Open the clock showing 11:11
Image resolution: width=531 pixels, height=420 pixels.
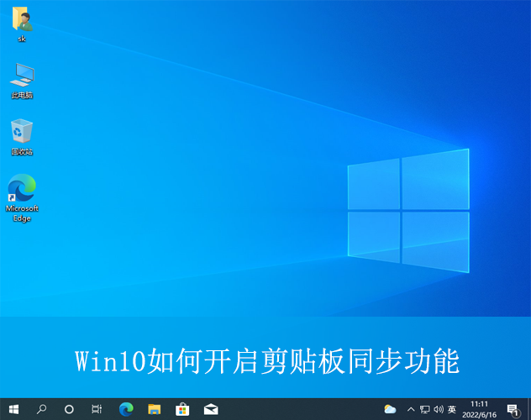pos(479,409)
